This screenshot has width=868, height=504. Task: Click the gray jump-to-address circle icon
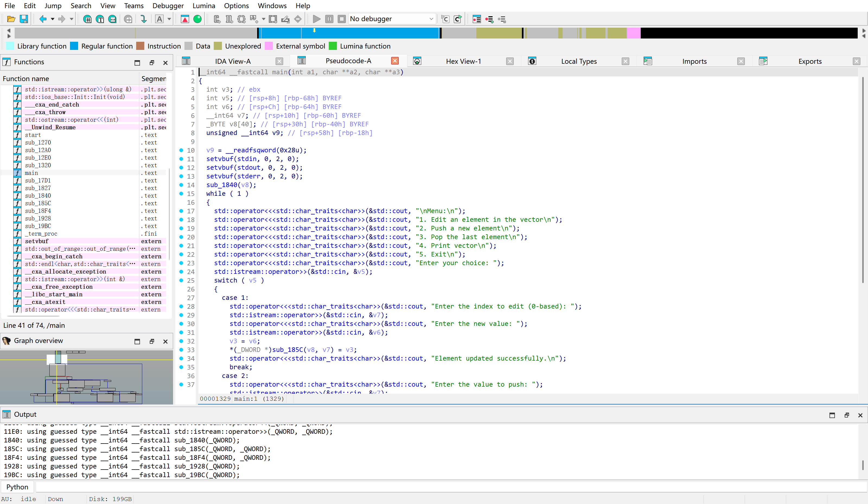[x=128, y=19]
